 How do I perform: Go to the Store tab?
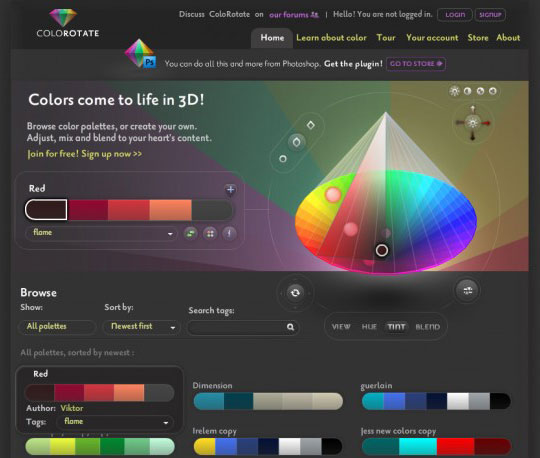(x=478, y=38)
